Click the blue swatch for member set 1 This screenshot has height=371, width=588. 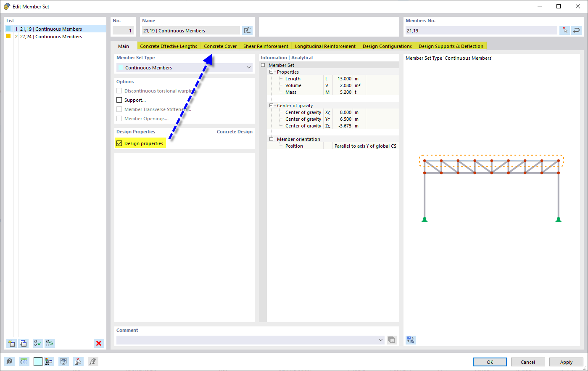point(8,29)
